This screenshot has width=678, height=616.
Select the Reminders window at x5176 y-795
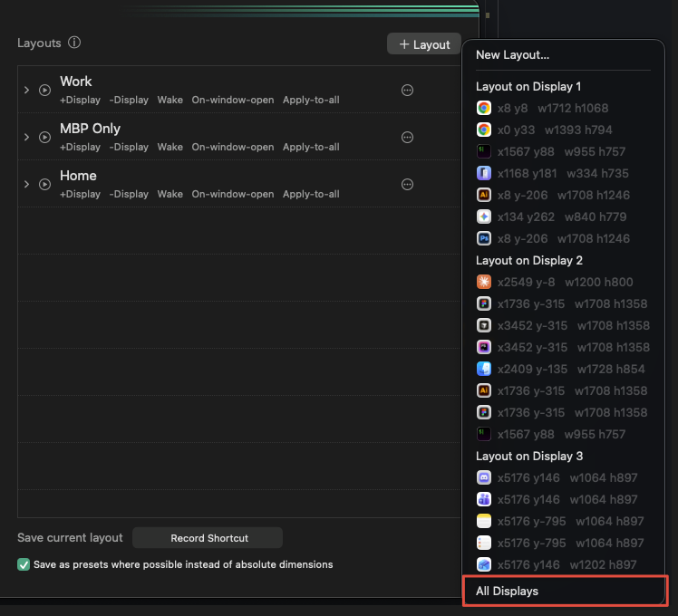tap(563, 543)
